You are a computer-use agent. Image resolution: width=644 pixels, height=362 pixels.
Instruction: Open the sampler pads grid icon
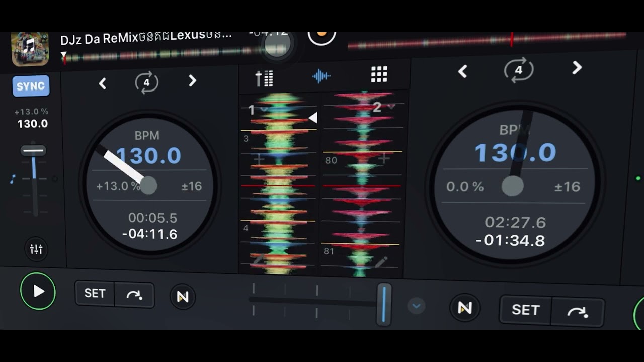point(379,74)
